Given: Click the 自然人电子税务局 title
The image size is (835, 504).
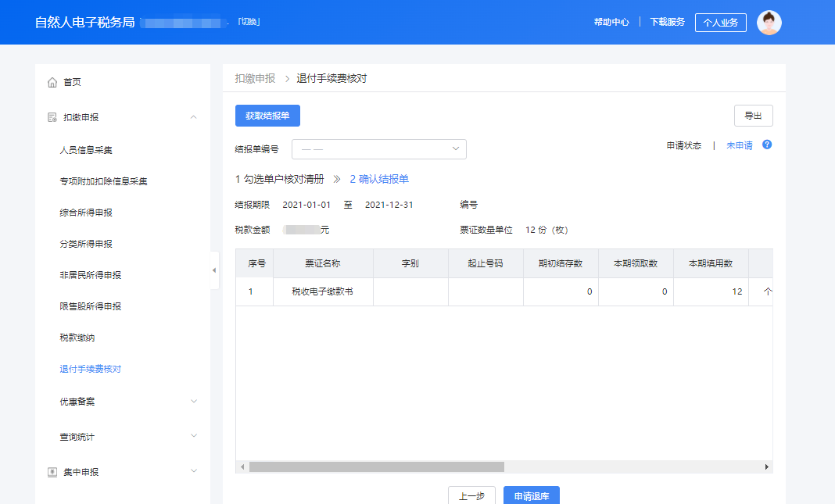Looking at the screenshot, I should [84, 23].
